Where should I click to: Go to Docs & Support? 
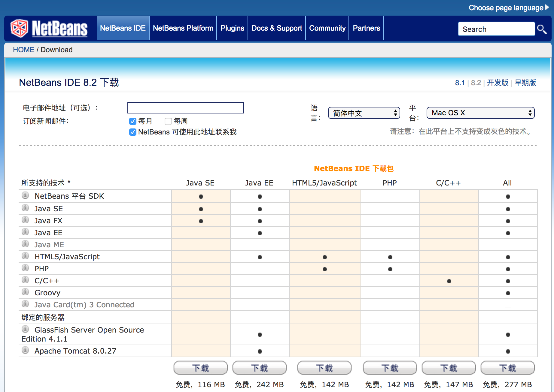click(277, 28)
